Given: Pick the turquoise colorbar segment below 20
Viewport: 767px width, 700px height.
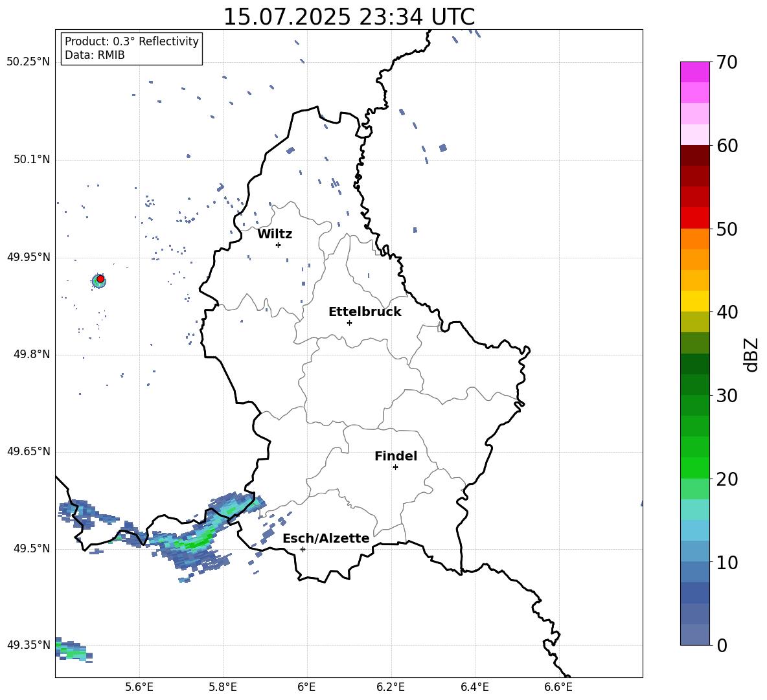Looking at the screenshot, I should pos(695,510).
